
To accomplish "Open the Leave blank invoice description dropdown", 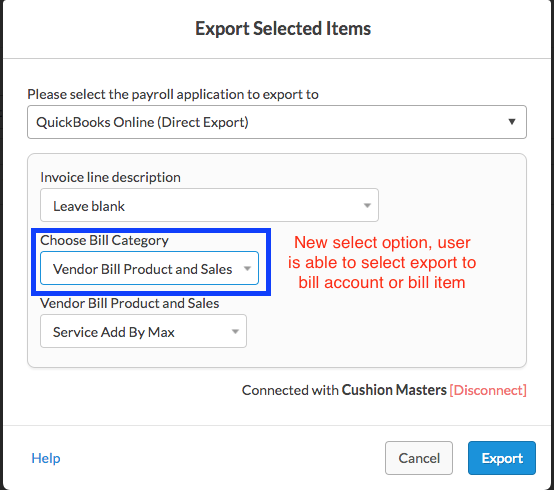I will coord(209,205).
